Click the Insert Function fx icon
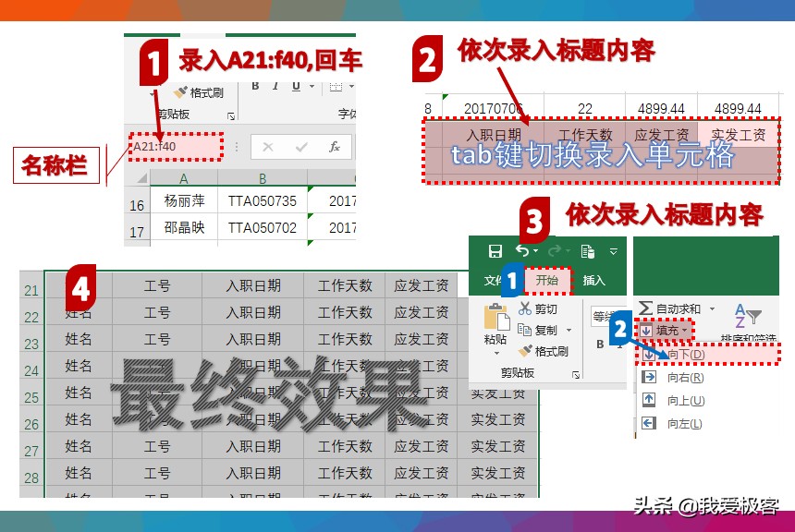The height and width of the screenshot is (532, 795). 334,148
